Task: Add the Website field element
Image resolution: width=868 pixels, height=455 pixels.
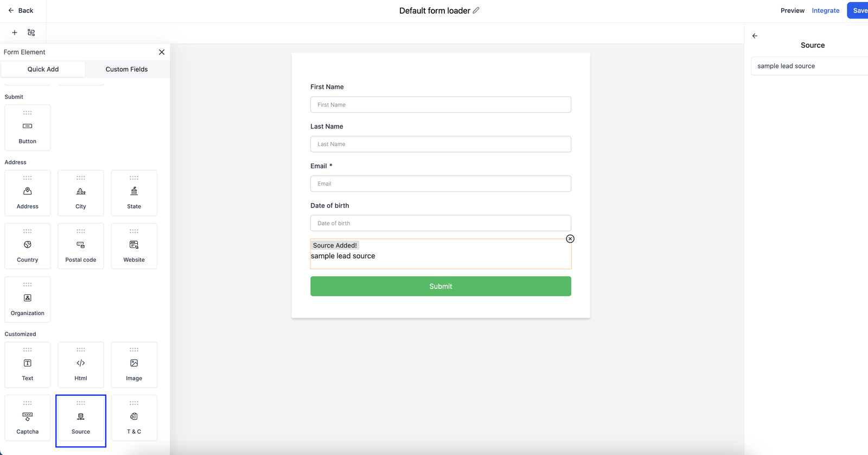Action: click(x=133, y=246)
